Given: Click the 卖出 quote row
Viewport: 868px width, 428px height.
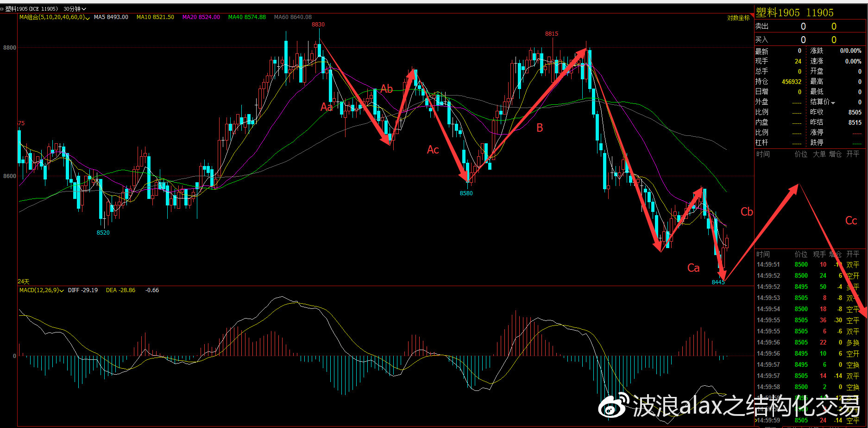Looking at the screenshot, I should tap(811, 26).
